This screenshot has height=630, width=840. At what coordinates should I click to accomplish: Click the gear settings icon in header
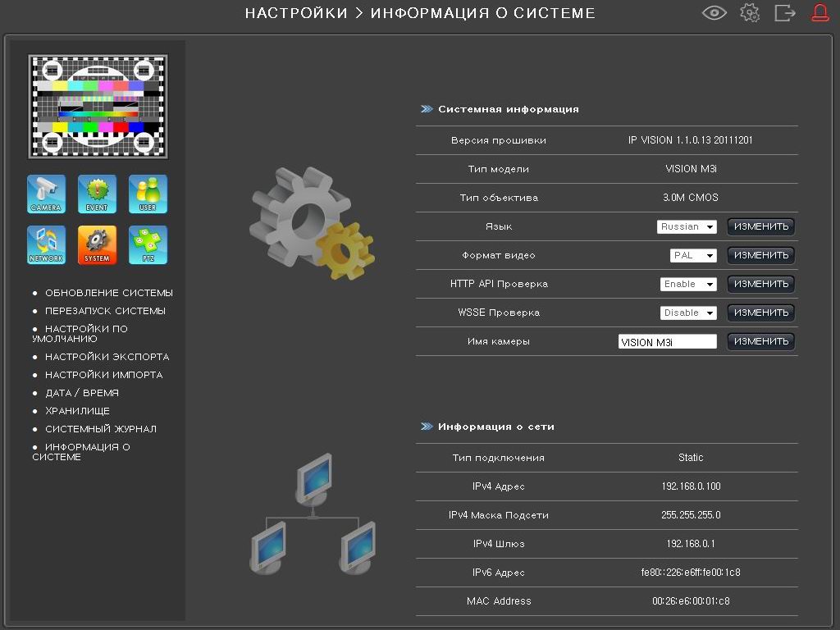click(x=750, y=13)
